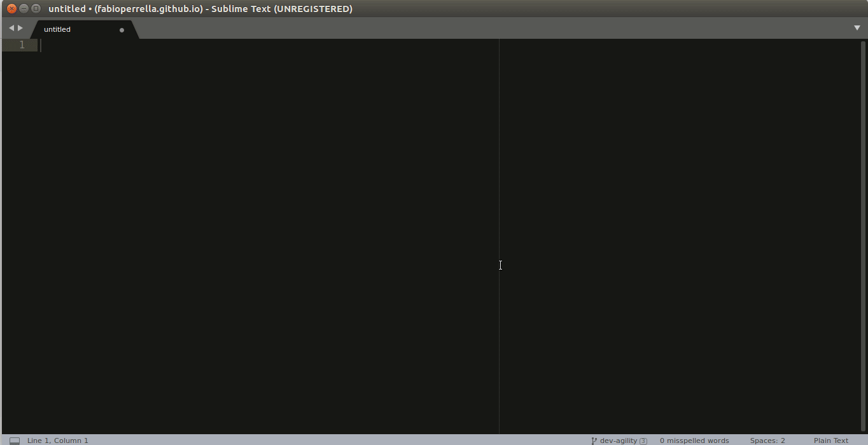Viewport: 868px width, 445px height.
Task: Click dev-agility branch name in status bar
Action: coord(619,441)
